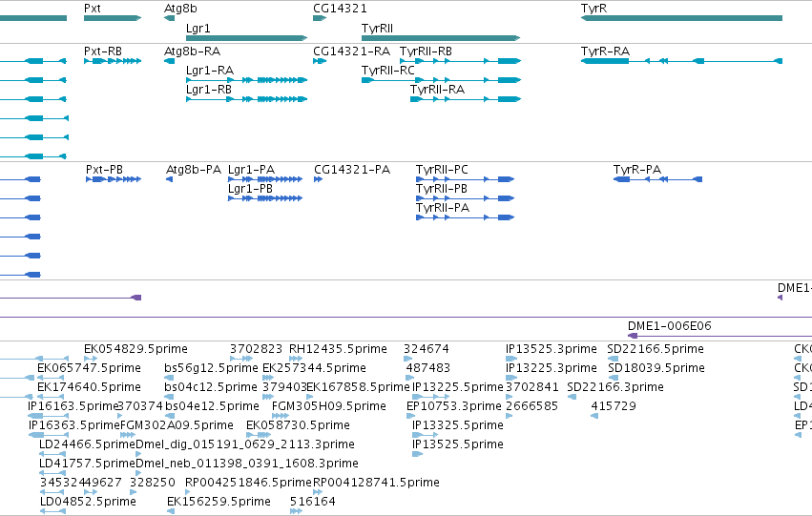Click EST EK054829.5prime
This screenshot has width=812, height=516.
coord(91,359)
